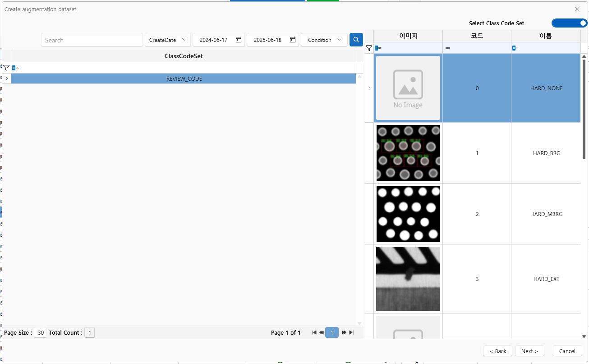Click the ClassCodeSet grid filter funnel icon
Image resolution: width=589 pixels, height=364 pixels.
click(6, 68)
